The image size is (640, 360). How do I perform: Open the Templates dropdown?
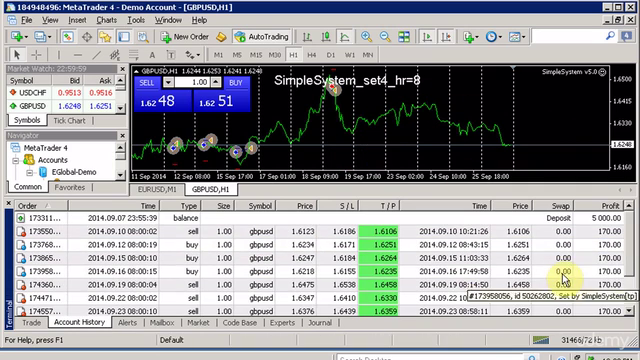[517, 37]
